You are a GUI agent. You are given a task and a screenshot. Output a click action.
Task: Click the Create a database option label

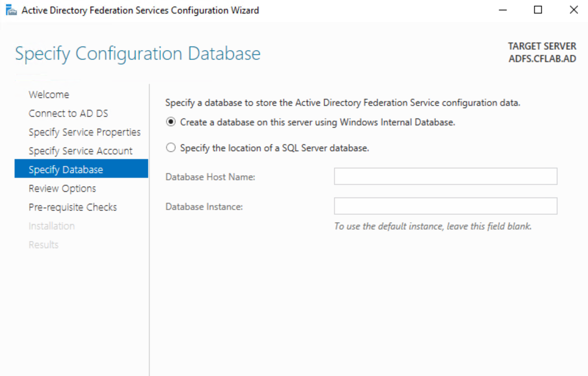(318, 123)
